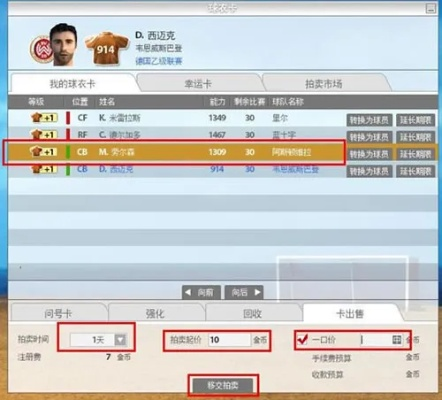Switch to 我的球衣卡 tab
The height and width of the screenshot is (400, 442).
coord(73,84)
